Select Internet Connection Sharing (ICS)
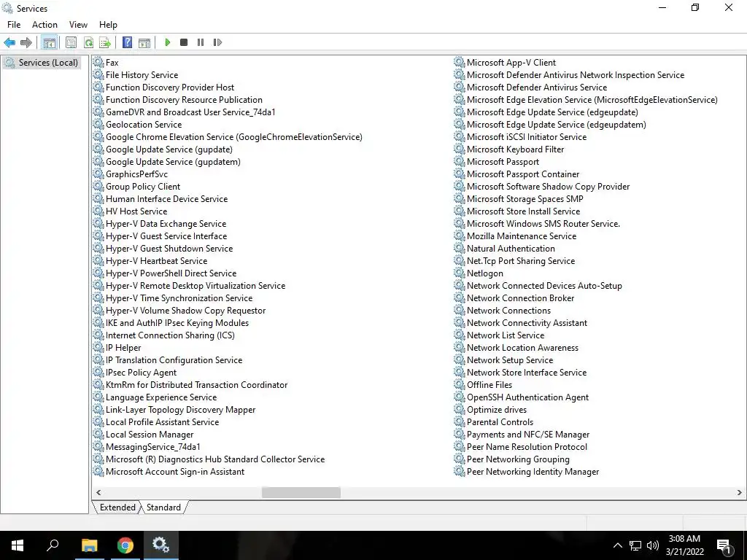This screenshot has height=560, width=747. click(170, 335)
